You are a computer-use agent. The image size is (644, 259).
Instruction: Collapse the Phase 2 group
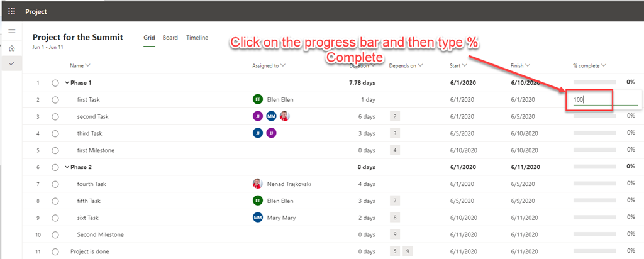click(67, 167)
